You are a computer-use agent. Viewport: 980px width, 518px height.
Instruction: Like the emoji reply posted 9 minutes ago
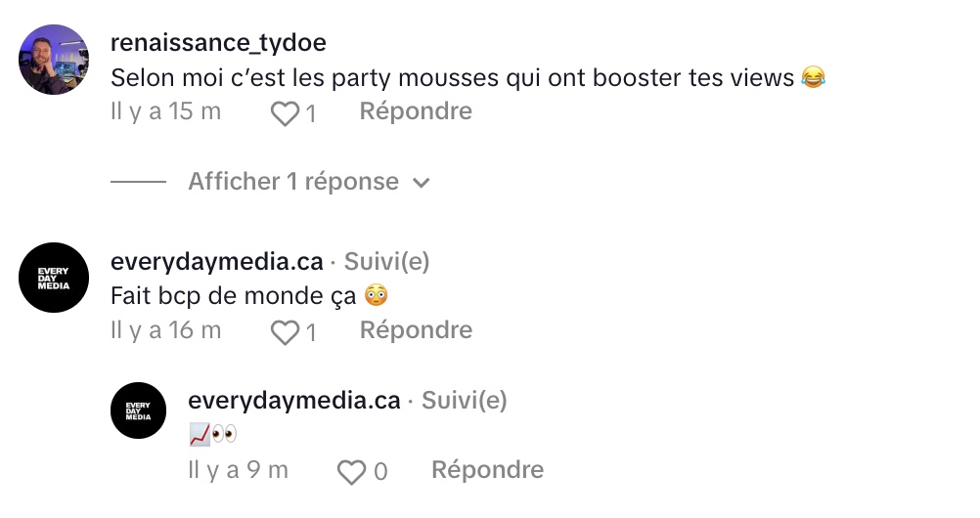351,472
